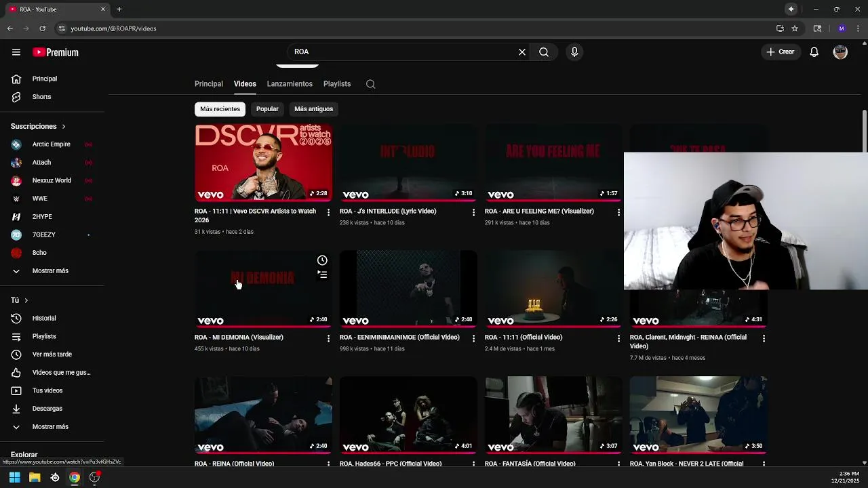Viewport: 868px width, 488px height.
Task: Expand the Tú section chevron
Action: (26, 300)
